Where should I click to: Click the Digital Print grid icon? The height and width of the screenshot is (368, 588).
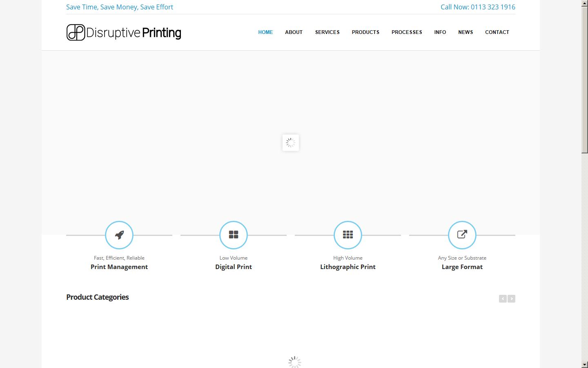coord(233,235)
